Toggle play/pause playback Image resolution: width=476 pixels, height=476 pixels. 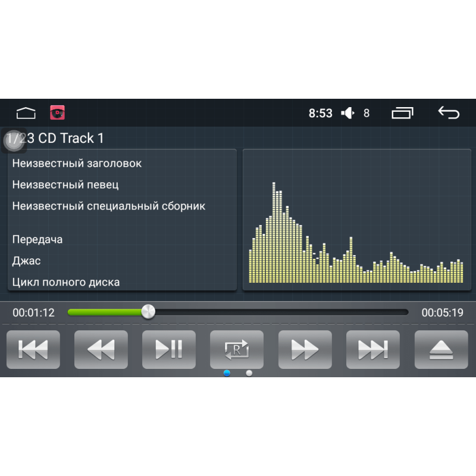click(169, 349)
